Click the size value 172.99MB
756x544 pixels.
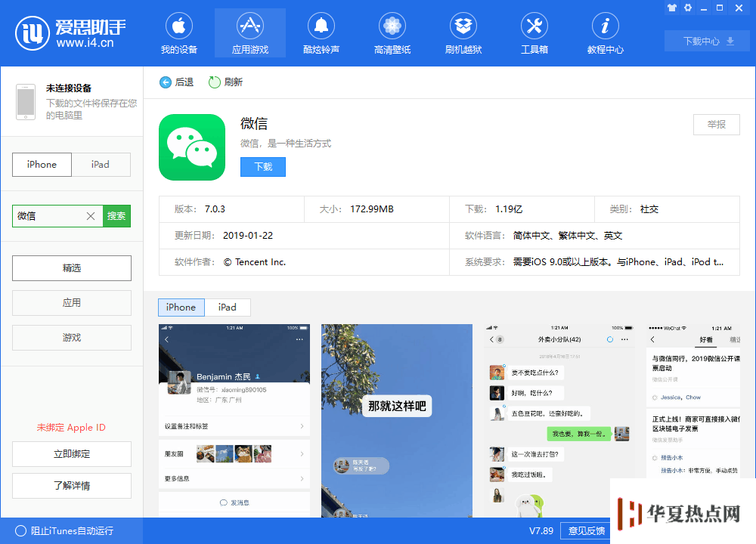pos(372,209)
